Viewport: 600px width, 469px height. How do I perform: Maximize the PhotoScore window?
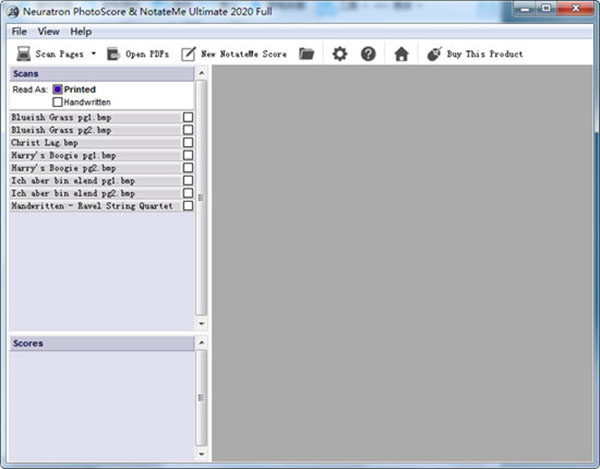point(546,8)
